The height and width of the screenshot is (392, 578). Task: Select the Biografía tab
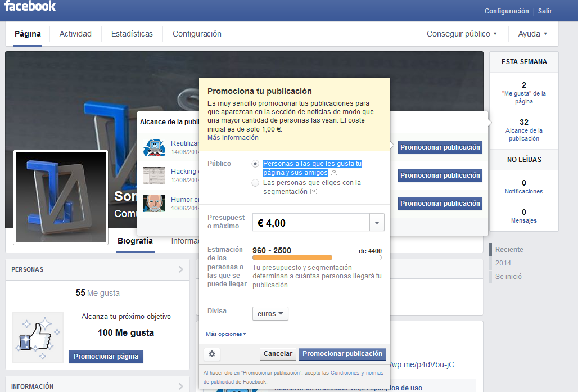coord(136,241)
